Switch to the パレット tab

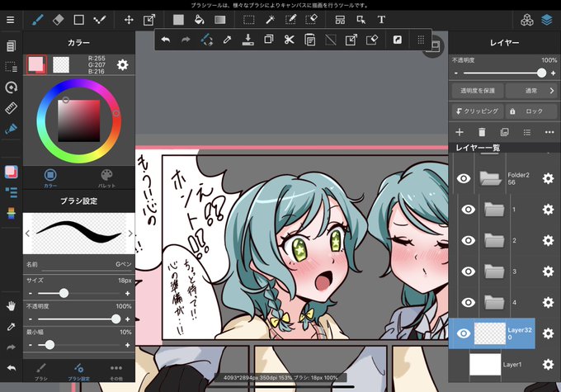[106, 178]
